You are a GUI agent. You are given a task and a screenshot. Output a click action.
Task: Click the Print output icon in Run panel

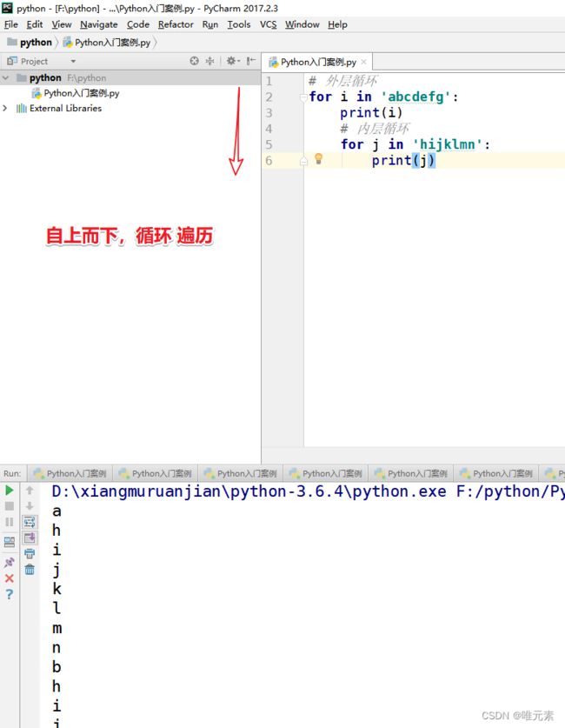coord(30,553)
